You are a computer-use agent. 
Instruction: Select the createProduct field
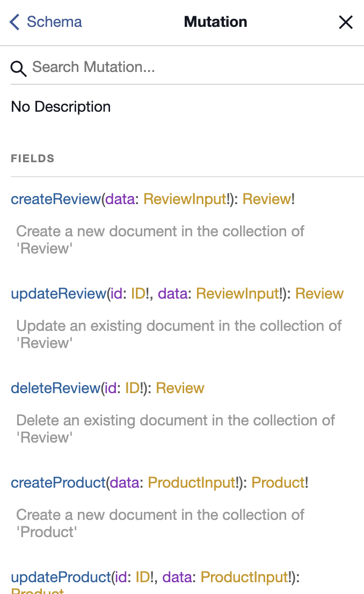58,483
